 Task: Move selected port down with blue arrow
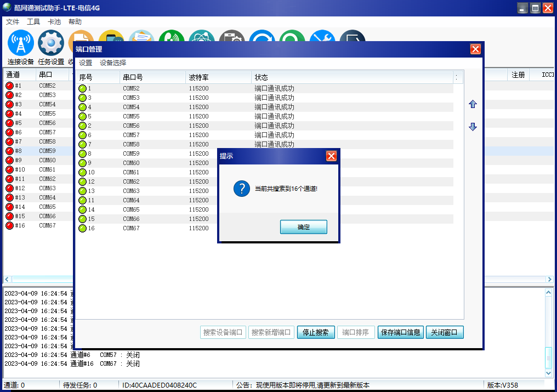pos(473,127)
